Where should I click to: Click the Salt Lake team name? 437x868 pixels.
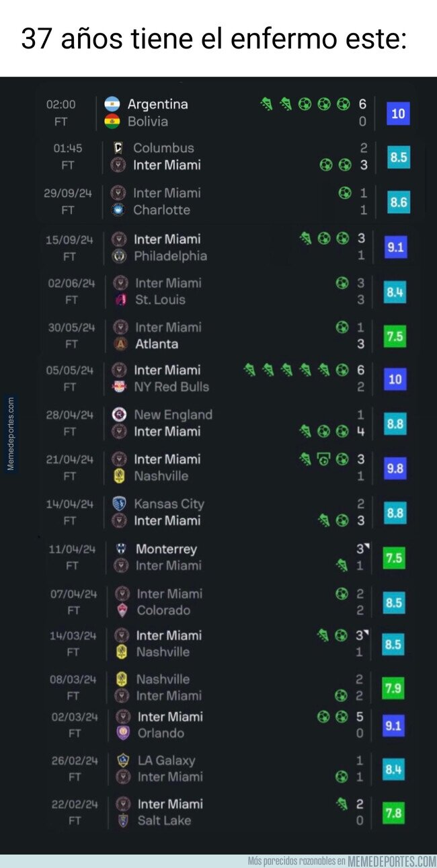(164, 820)
